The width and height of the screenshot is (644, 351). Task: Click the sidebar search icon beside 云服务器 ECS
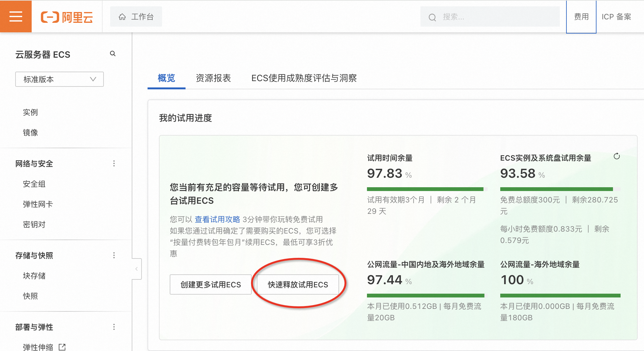113,54
